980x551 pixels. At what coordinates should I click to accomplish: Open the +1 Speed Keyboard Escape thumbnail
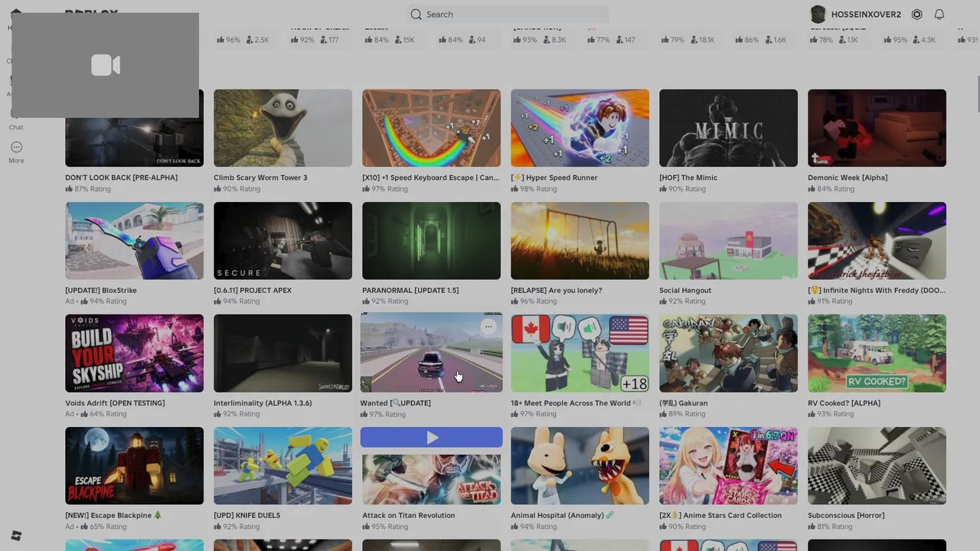click(431, 128)
